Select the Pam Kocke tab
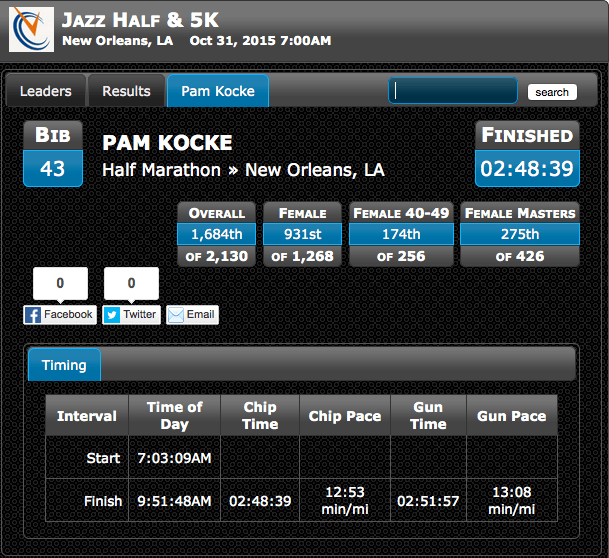This screenshot has height=558, width=609. (x=217, y=91)
